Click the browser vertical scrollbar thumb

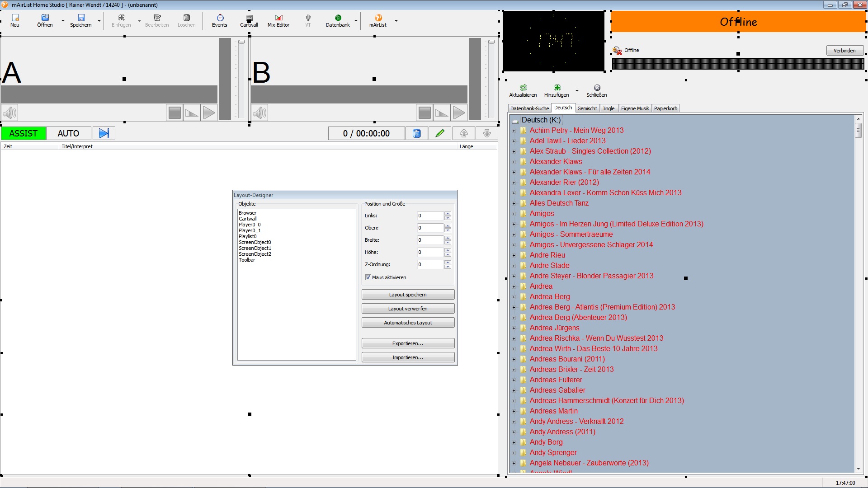pyautogui.click(x=858, y=130)
